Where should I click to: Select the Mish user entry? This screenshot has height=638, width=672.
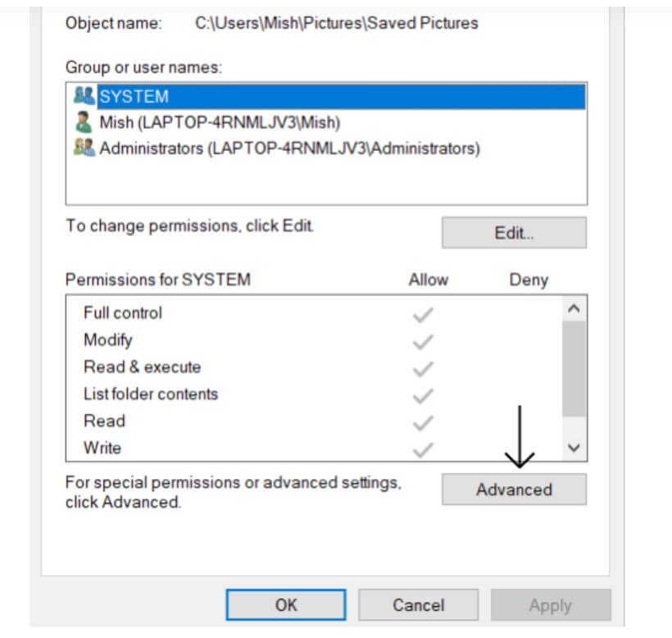(x=219, y=123)
